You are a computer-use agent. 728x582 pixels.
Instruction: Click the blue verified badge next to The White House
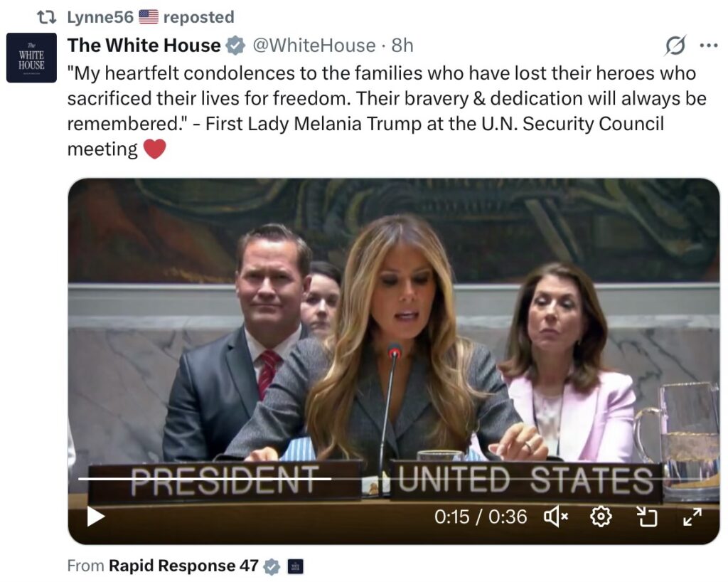pos(235,46)
